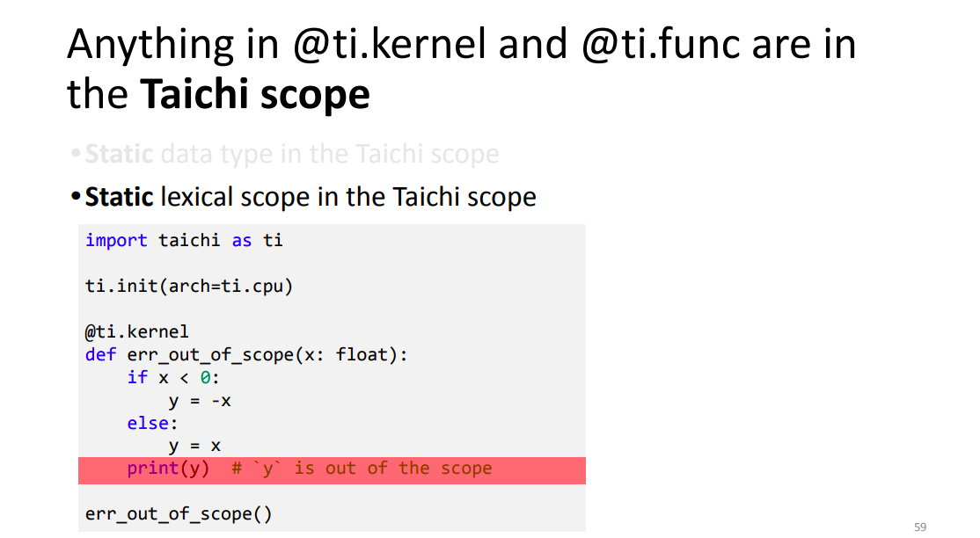Click the ti.init(arch=ti.cpu) code line

(x=189, y=287)
